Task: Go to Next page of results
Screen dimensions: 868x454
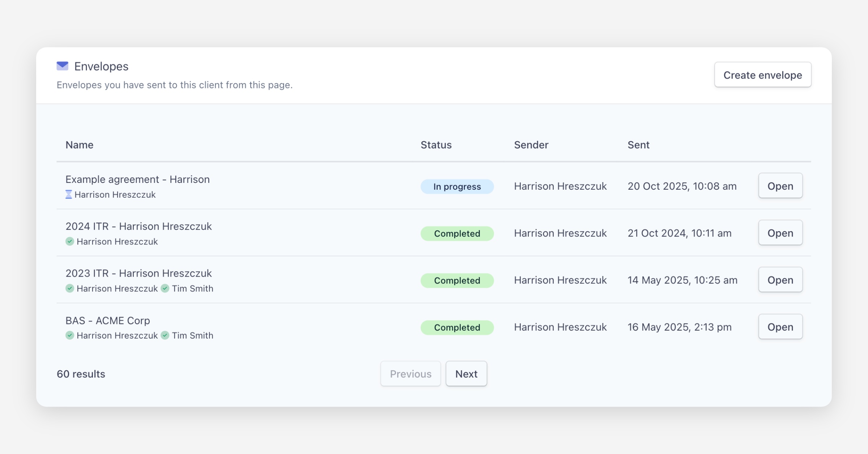Action: pyautogui.click(x=466, y=374)
